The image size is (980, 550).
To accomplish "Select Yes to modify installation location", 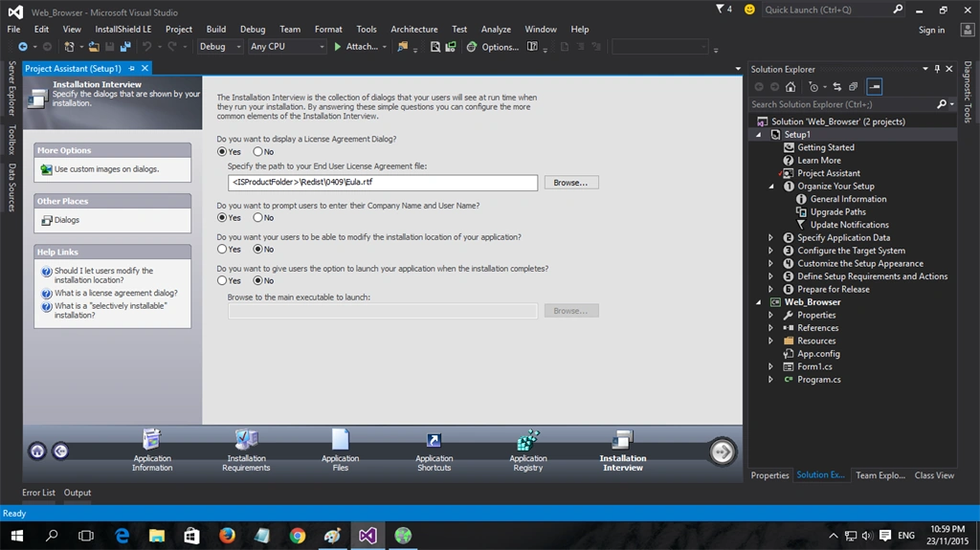I will 222,250.
